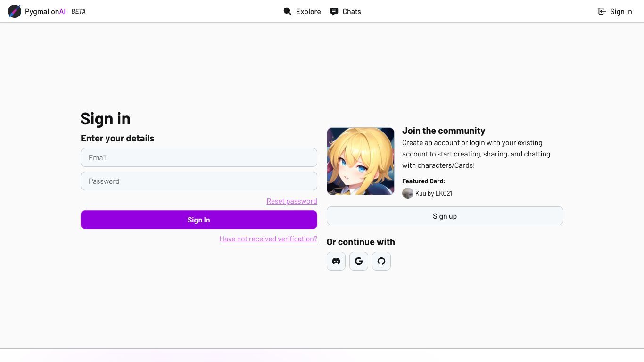Click the Email input field
Screen dimensions: 644x362
pos(199,157)
